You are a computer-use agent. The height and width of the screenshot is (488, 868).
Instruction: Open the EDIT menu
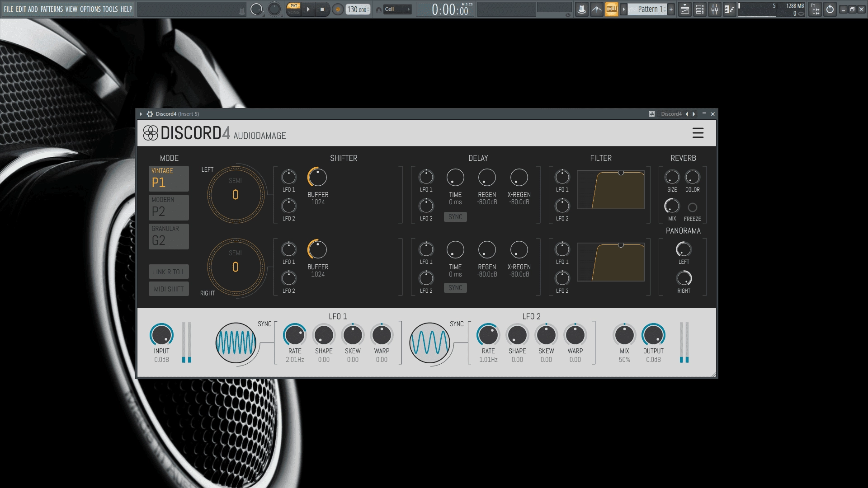[21, 9]
